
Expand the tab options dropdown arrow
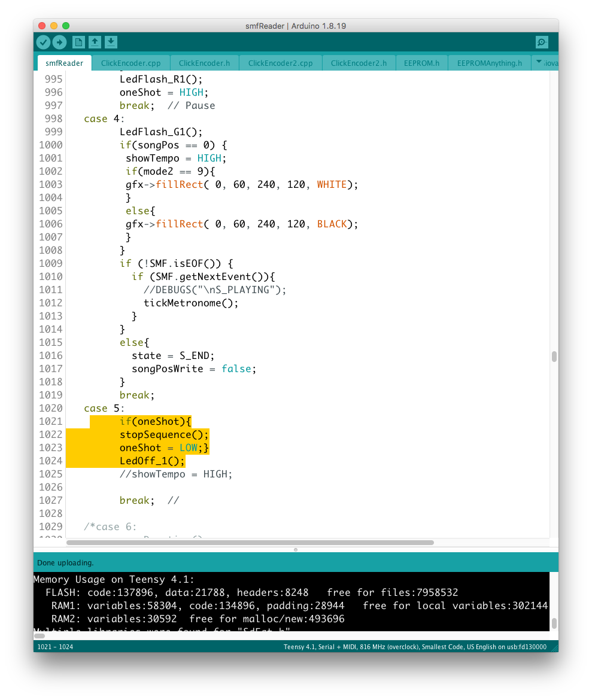pyautogui.click(x=539, y=62)
